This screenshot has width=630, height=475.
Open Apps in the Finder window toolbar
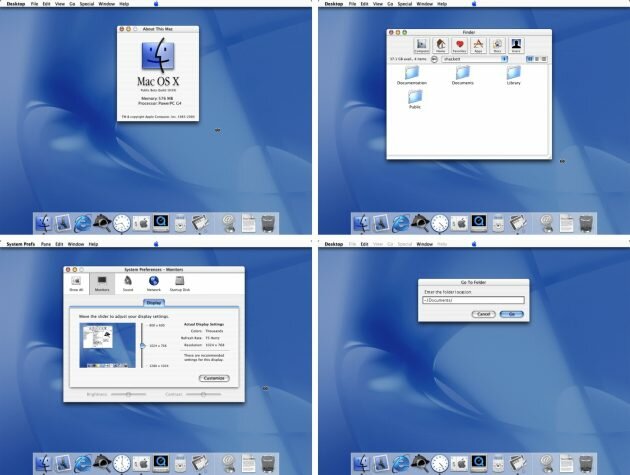click(x=478, y=45)
